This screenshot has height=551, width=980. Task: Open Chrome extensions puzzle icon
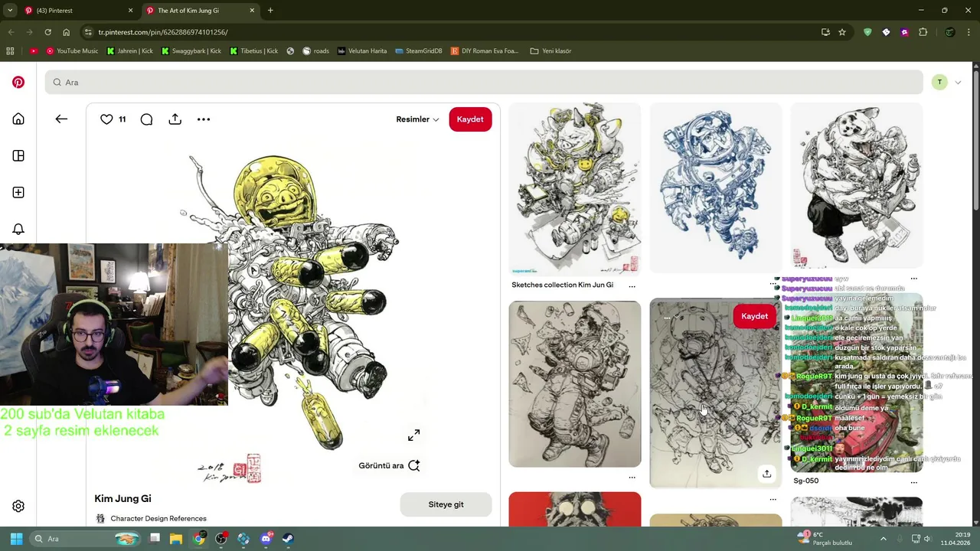(923, 32)
